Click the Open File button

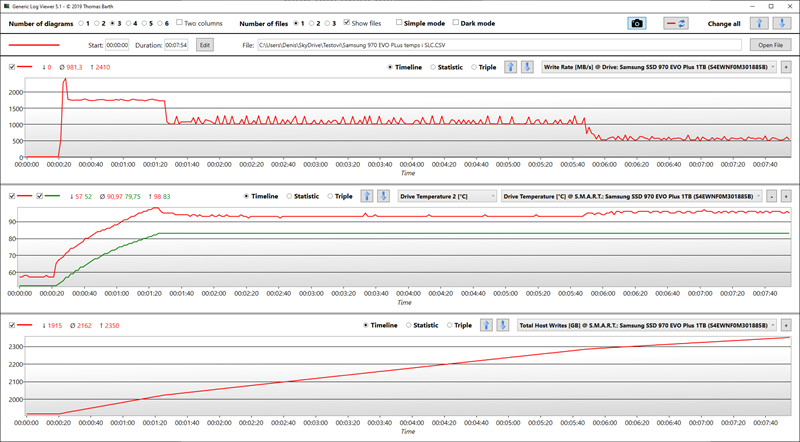(x=770, y=45)
